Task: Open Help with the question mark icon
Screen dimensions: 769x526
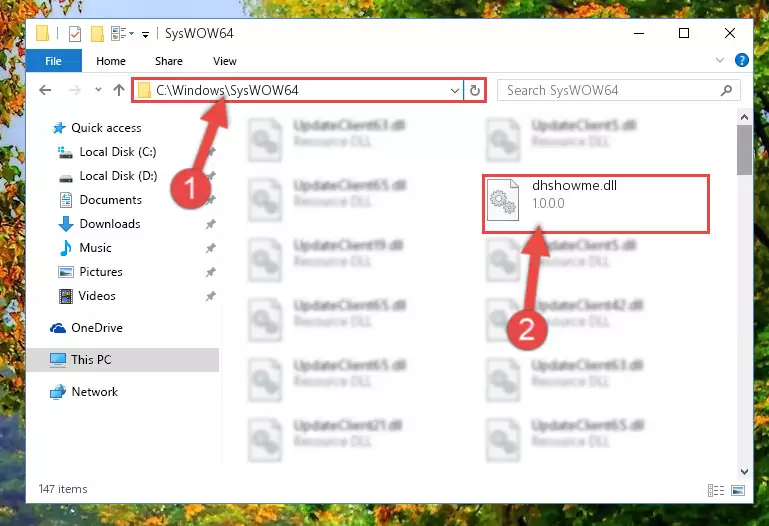Action: 742,60
